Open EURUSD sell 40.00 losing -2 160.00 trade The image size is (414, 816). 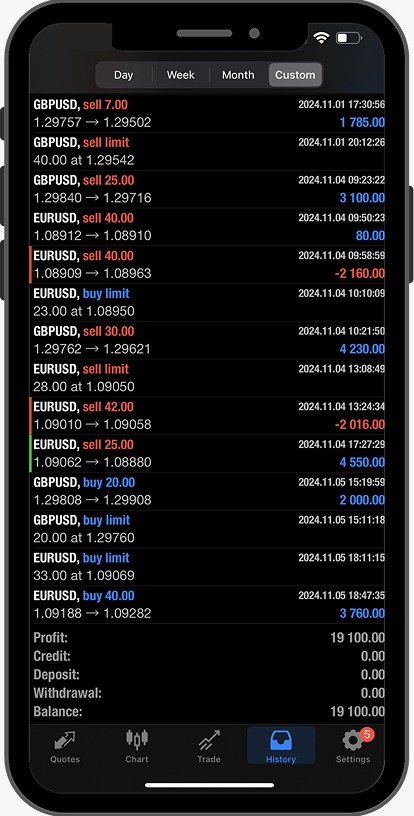[208, 265]
